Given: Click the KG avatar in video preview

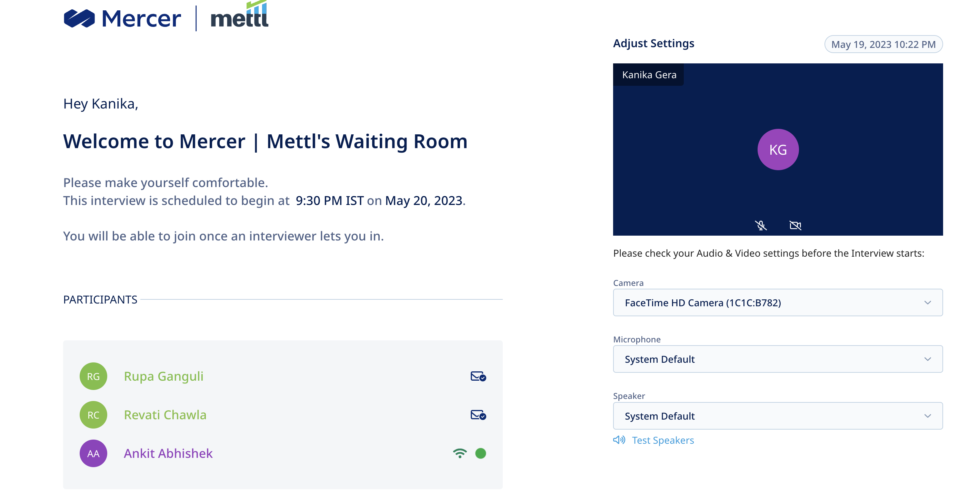Looking at the screenshot, I should click(x=778, y=150).
